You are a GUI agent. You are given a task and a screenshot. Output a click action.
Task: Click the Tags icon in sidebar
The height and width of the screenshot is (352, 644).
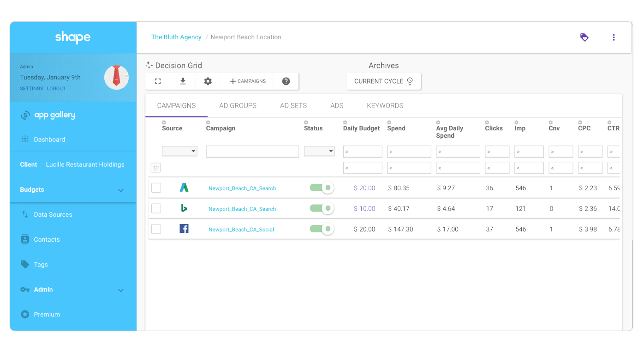pos(25,264)
